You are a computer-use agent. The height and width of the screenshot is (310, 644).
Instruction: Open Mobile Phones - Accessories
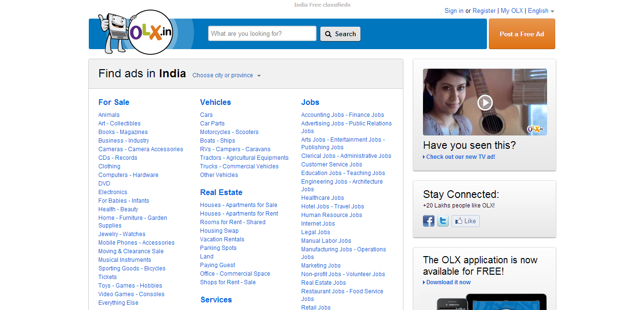point(137,243)
